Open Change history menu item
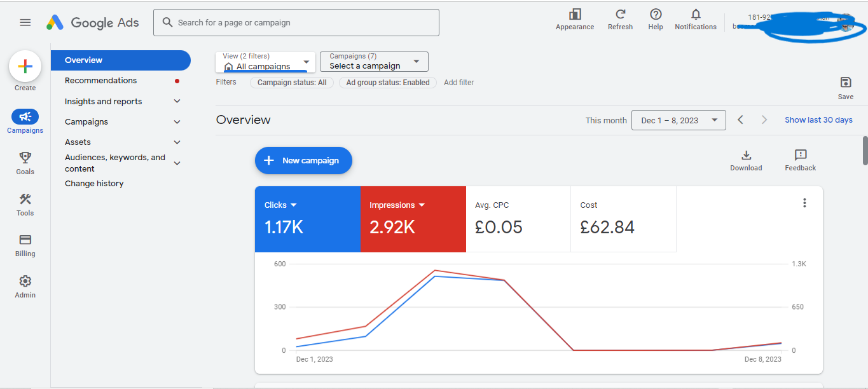Screen dimensions: 868x389 94,184
